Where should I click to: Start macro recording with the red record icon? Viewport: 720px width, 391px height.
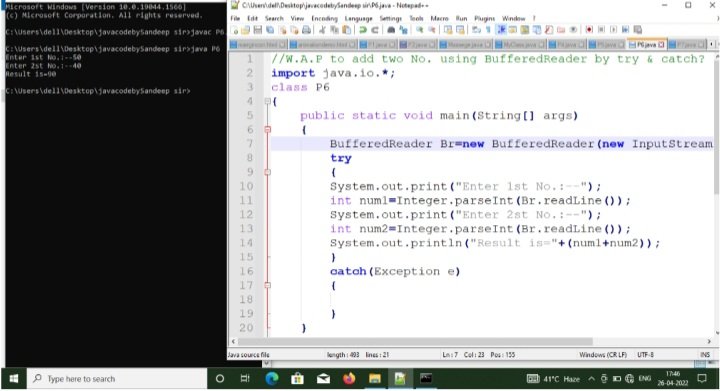coord(589,30)
